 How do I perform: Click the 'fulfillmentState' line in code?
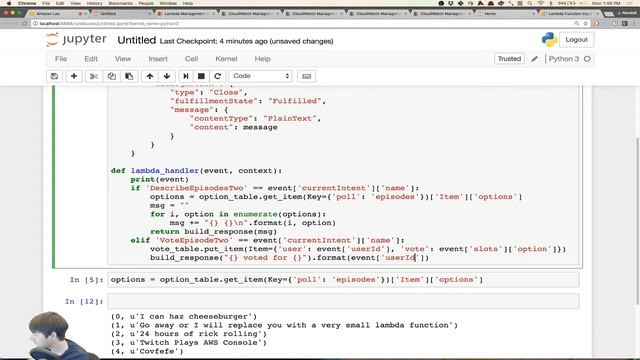[248, 101]
